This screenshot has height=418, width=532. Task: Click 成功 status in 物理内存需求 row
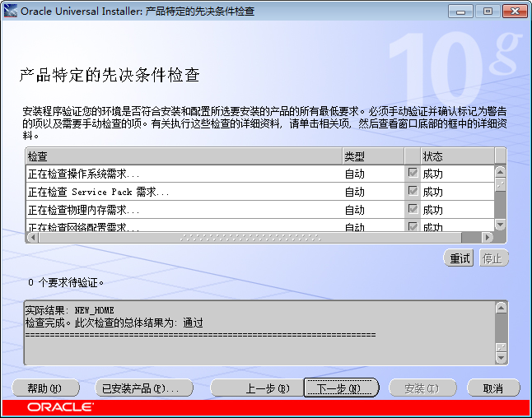pos(432,210)
